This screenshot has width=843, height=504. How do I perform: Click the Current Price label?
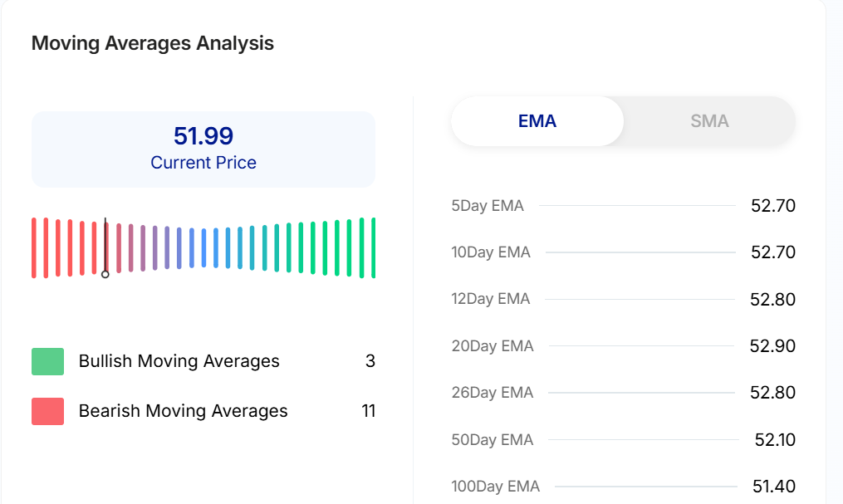(203, 163)
